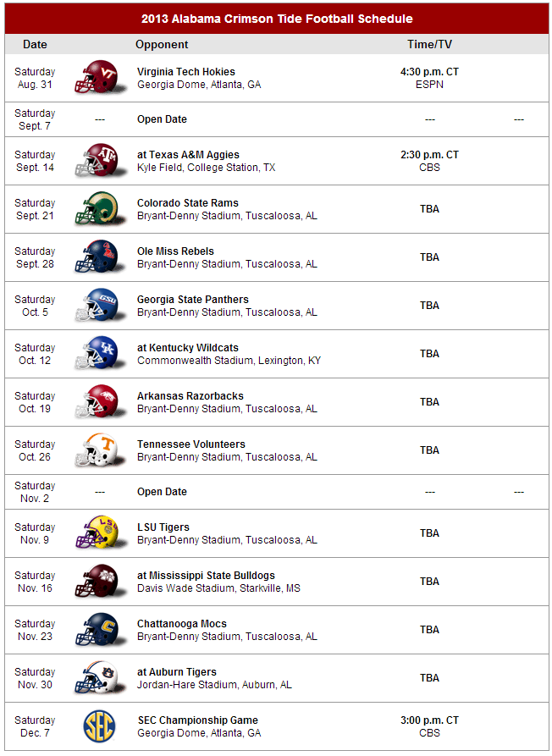Select the Texas A&M Aggies helmet logo

tap(99, 160)
